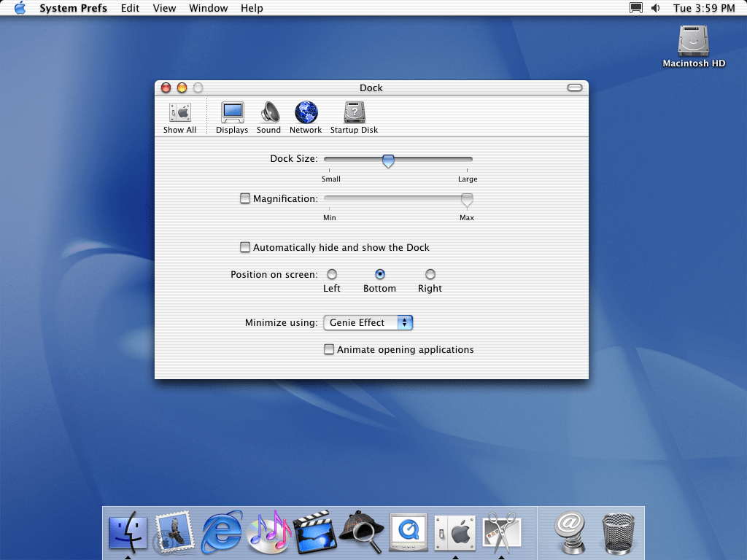This screenshot has height=560, width=747.
Task: Open the Trash in the Dock
Action: [618, 531]
